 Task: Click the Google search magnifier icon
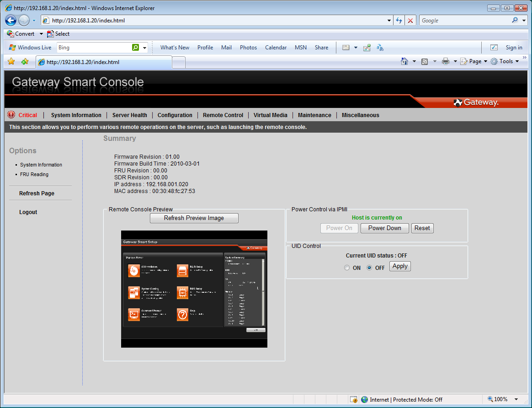(515, 20)
